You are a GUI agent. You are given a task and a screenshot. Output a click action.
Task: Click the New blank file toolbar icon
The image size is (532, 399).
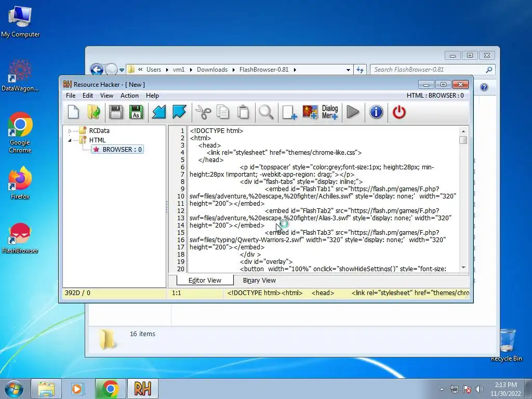click(x=73, y=112)
